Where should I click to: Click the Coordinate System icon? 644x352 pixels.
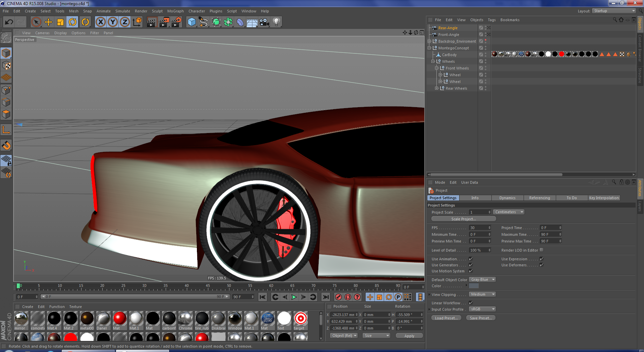(x=137, y=22)
